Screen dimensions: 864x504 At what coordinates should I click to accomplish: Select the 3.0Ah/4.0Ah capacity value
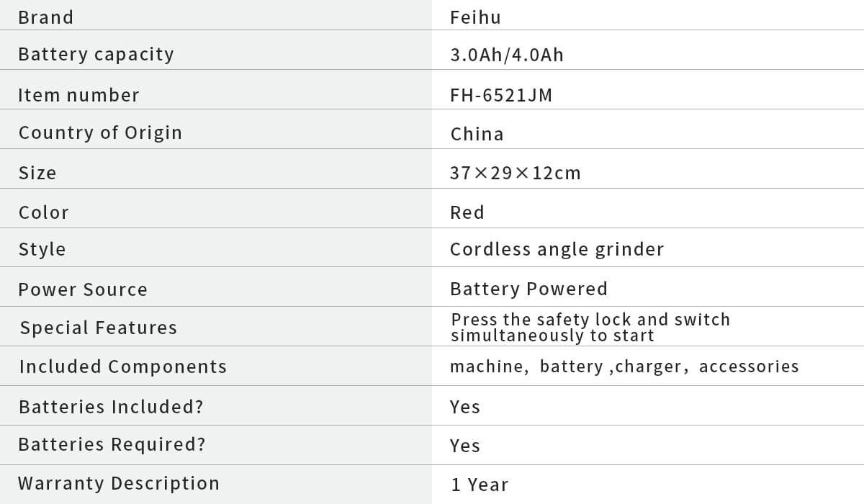coord(507,55)
